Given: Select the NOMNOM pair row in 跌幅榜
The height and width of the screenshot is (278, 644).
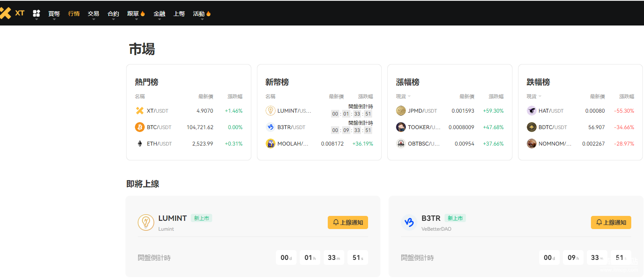Looking at the screenshot, I should pyautogui.click(x=580, y=144).
